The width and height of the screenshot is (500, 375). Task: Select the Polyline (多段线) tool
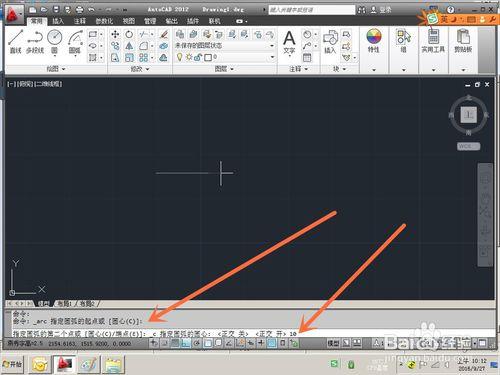click(35, 41)
